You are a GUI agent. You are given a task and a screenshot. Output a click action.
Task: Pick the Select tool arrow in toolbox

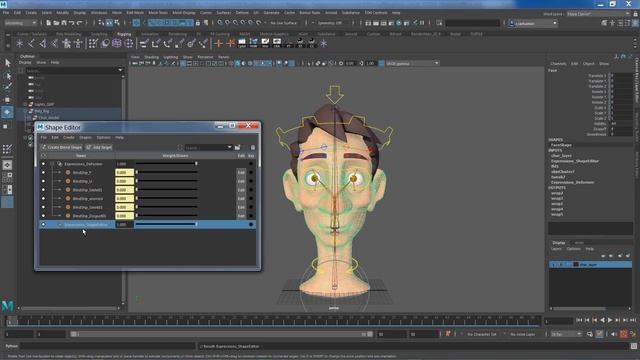click(7, 63)
